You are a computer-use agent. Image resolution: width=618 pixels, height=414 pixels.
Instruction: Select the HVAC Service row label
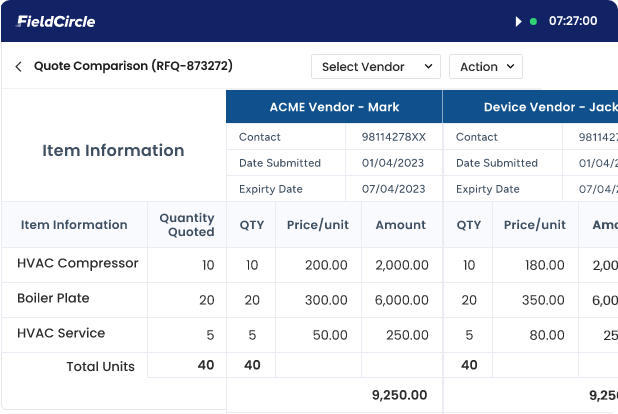pyautogui.click(x=61, y=333)
